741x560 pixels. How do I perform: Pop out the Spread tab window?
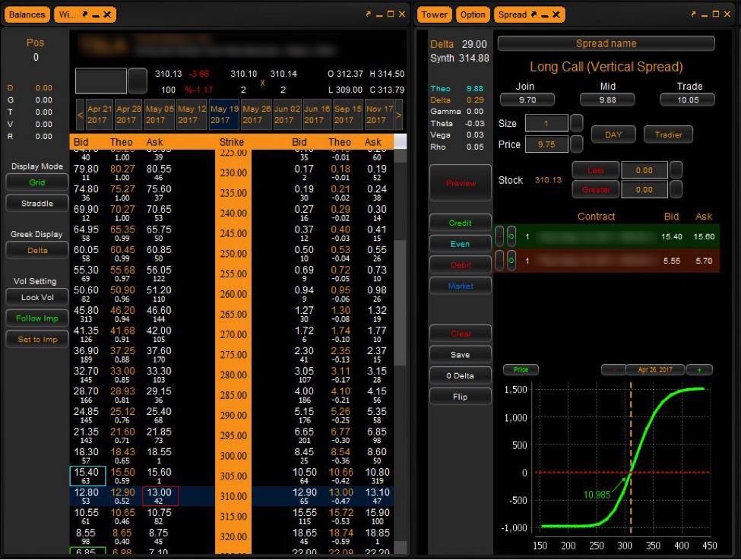[x=534, y=14]
